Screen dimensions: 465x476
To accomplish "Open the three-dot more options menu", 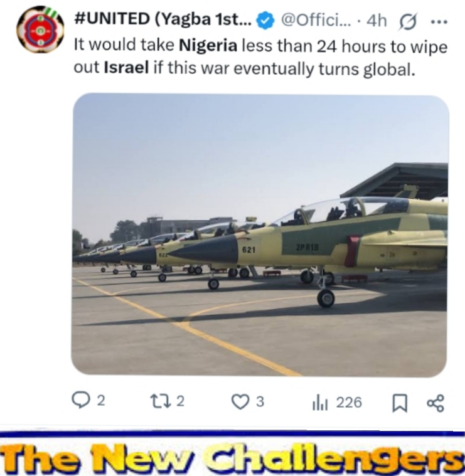I will [439, 22].
